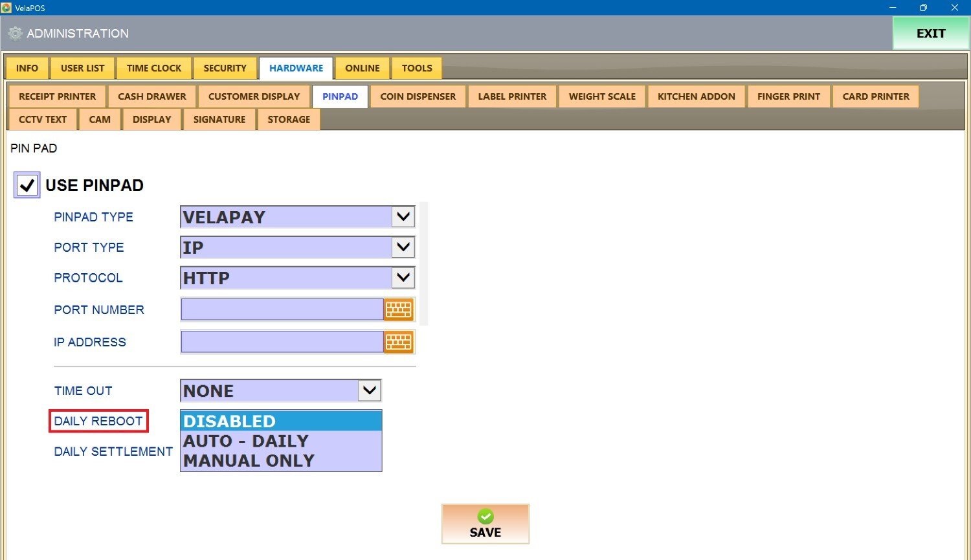The width and height of the screenshot is (971, 560).
Task: Open on-screen keyboard for IP Address
Action: click(398, 342)
